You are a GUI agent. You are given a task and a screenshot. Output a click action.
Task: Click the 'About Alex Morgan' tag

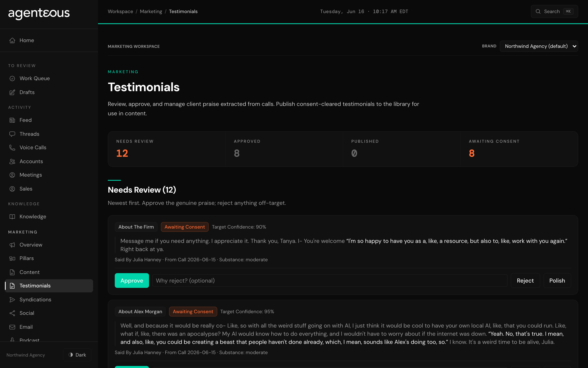tap(140, 312)
